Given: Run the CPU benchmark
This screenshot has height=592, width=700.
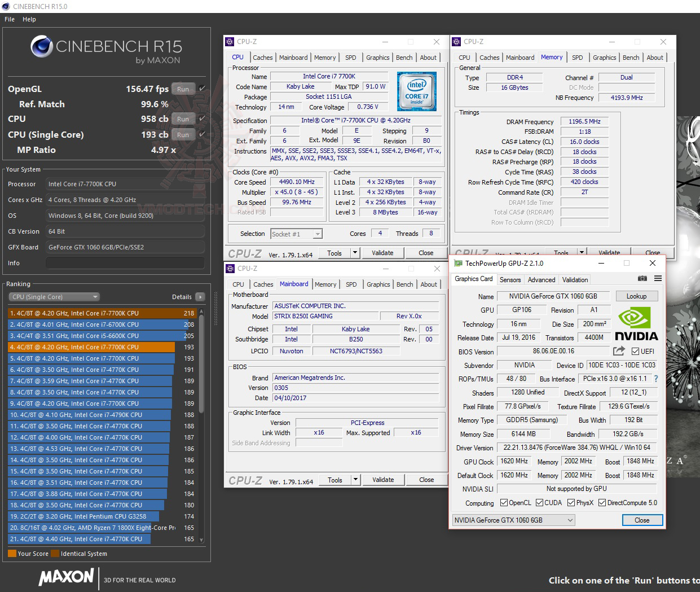Looking at the screenshot, I should 183,119.
